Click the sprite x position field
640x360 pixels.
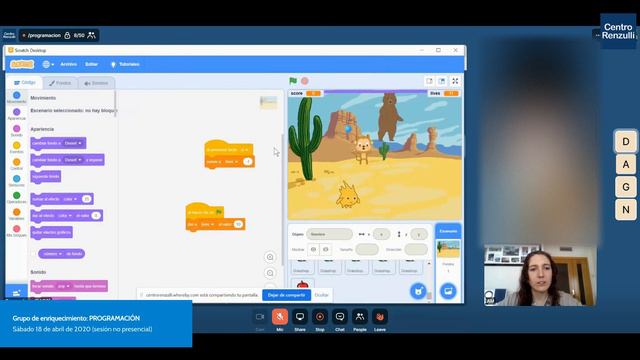382,234
